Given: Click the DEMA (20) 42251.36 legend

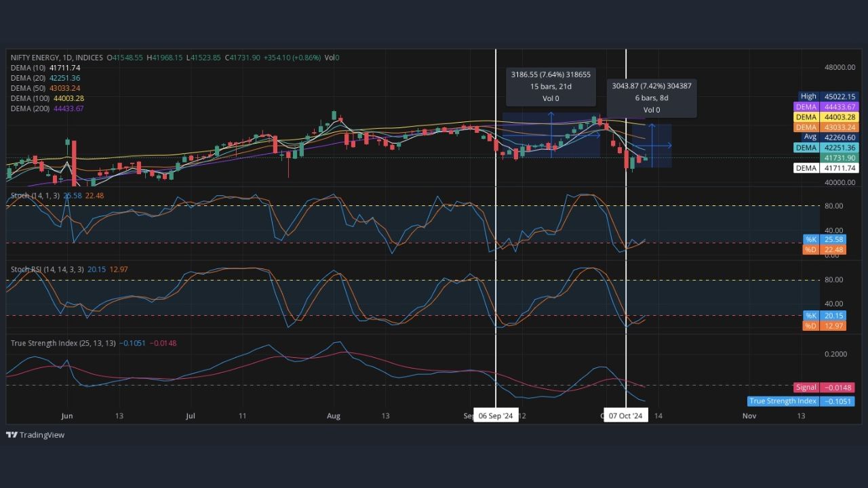Looking at the screenshot, I should click(x=45, y=78).
